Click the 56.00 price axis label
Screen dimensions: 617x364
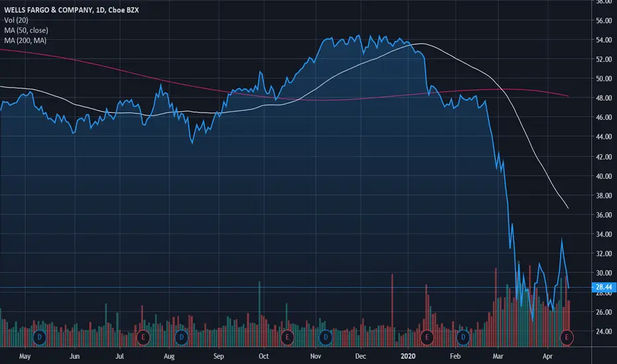pyautogui.click(x=604, y=21)
